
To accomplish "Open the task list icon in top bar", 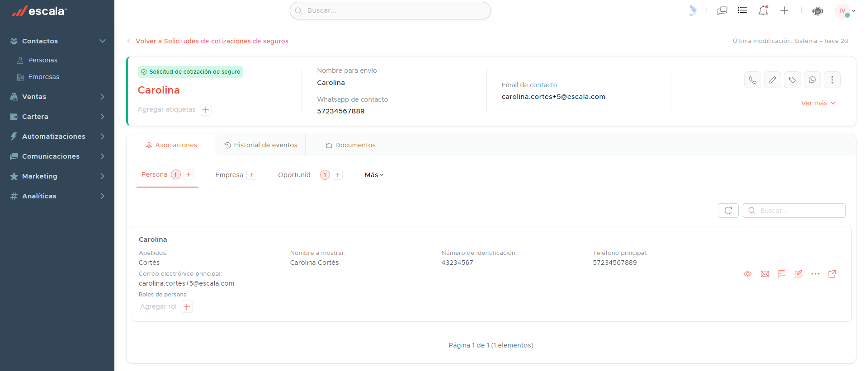I will pyautogui.click(x=742, y=10).
